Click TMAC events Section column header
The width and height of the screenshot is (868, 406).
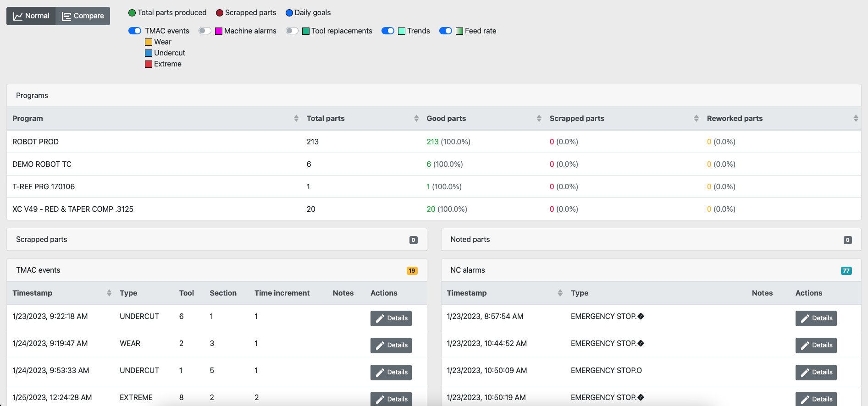click(x=223, y=293)
